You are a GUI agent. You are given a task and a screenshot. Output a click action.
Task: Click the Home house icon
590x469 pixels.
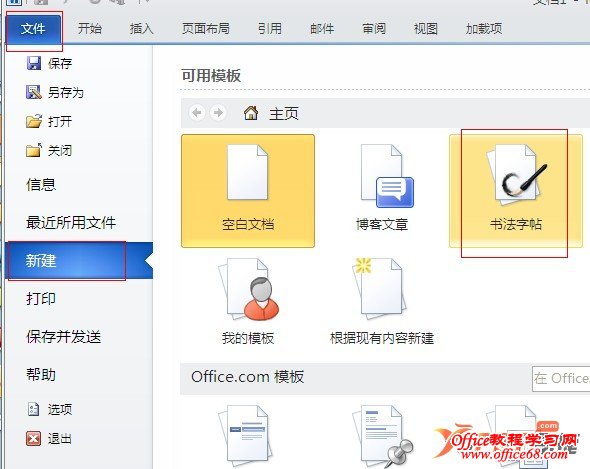251,113
